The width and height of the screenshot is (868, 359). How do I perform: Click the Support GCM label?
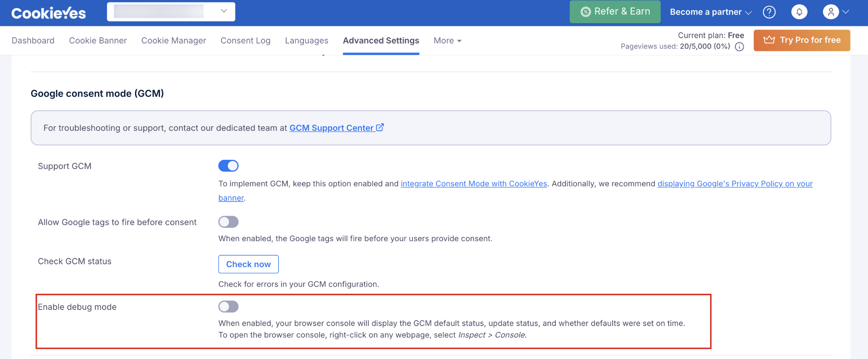coord(65,166)
